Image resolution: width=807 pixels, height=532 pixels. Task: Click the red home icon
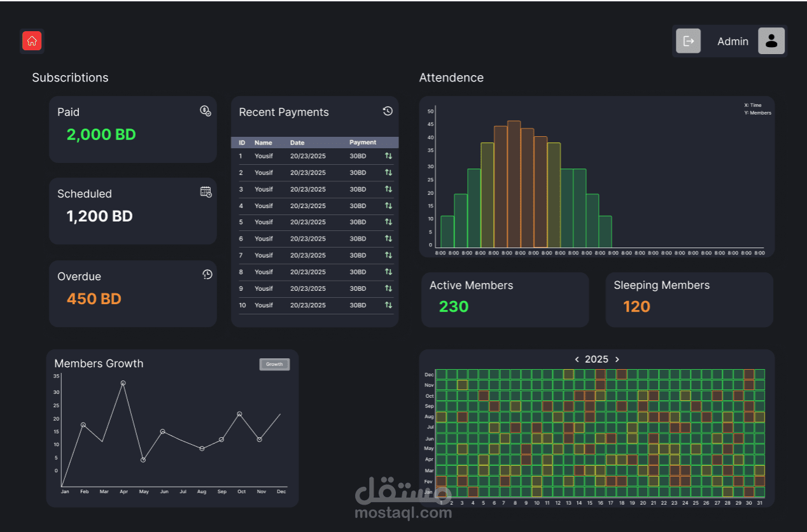(x=32, y=41)
